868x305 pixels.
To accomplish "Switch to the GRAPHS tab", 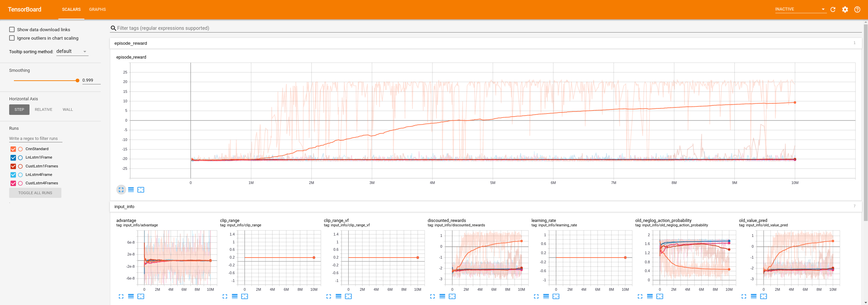I will click(x=97, y=9).
